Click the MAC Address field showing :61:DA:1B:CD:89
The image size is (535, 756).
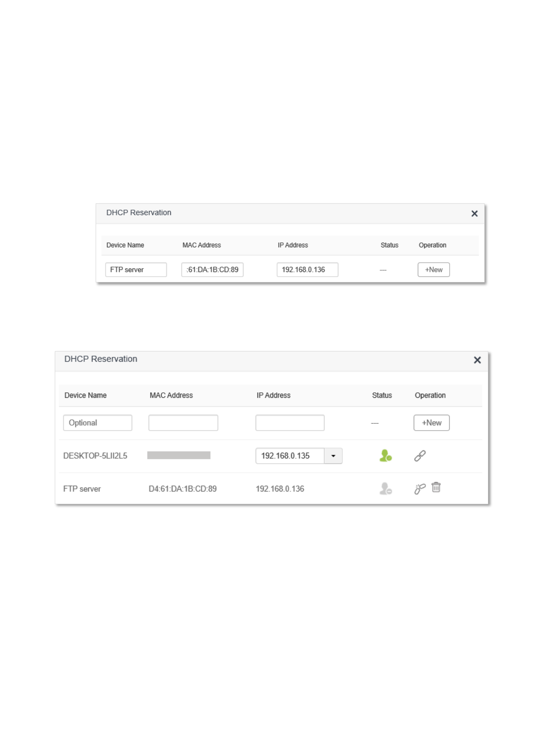point(212,270)
